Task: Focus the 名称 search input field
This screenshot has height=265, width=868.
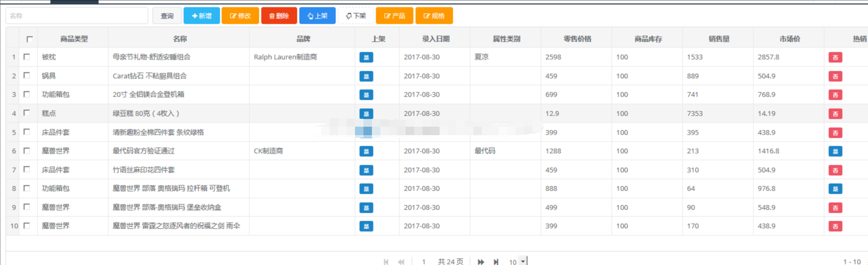Action: [77, 16]
